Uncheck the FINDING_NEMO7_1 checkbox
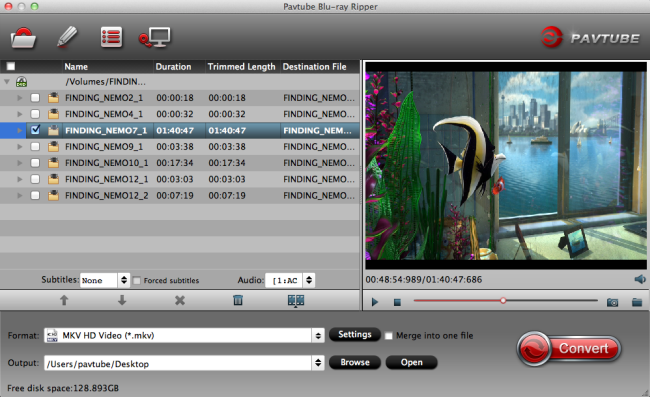The image size is (650, 397). [35, 130]
